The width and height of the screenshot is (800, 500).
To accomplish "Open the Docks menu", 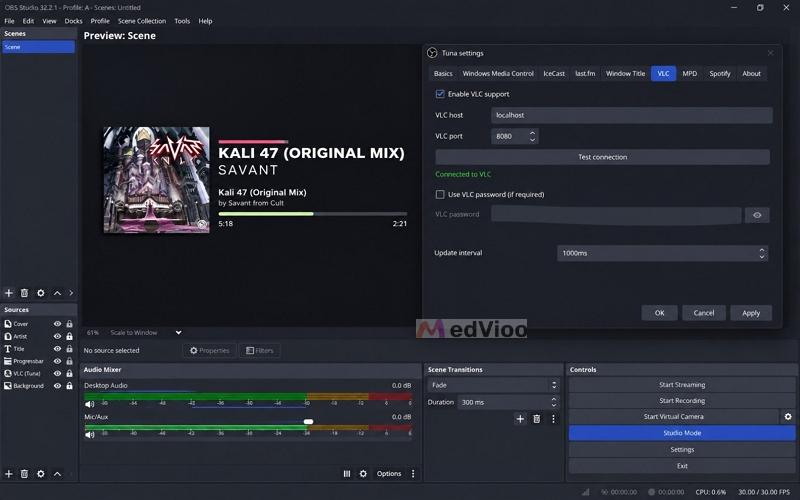I will (73, 21).
